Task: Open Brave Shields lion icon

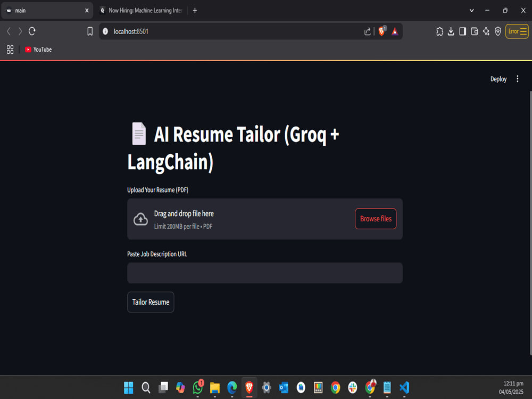Action: [x=381, y=31]
